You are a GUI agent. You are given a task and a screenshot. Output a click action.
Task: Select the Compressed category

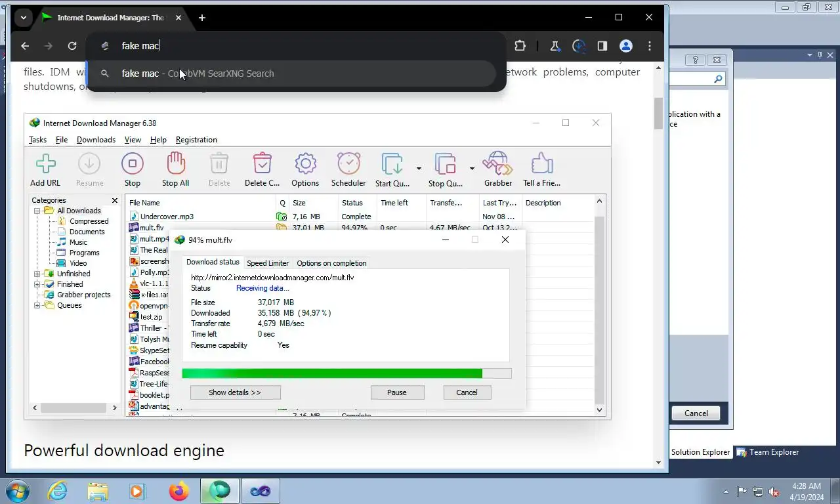[x=89, y=221]
